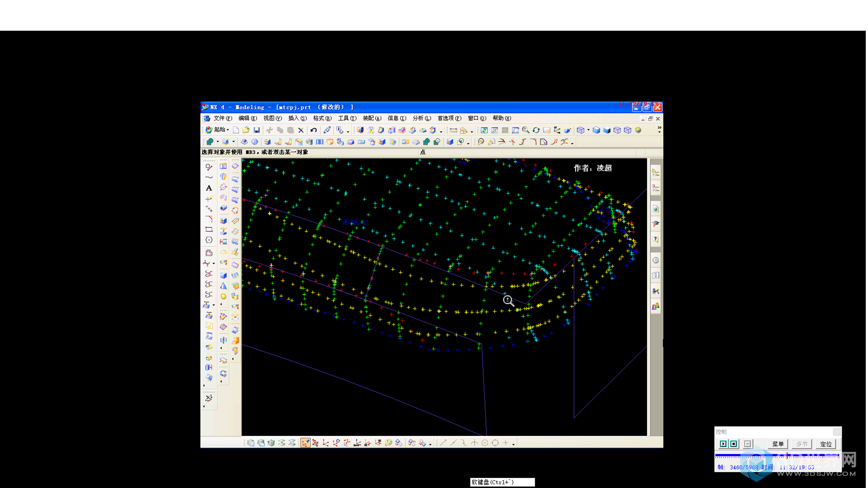Open the Part Navigator tab on resource bar
Screen dimensions: 868x488
(656, 188)
